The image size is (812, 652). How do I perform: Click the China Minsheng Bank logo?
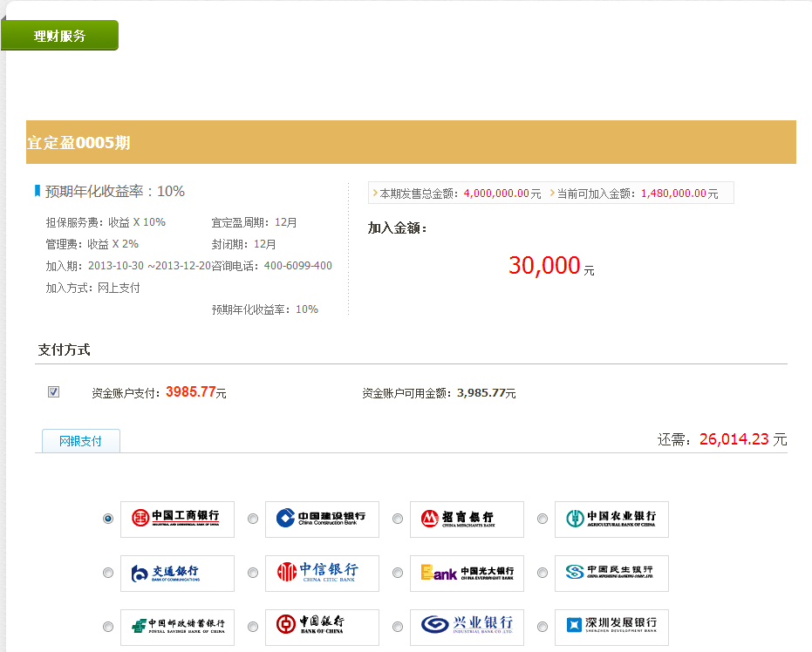point(611,574)
